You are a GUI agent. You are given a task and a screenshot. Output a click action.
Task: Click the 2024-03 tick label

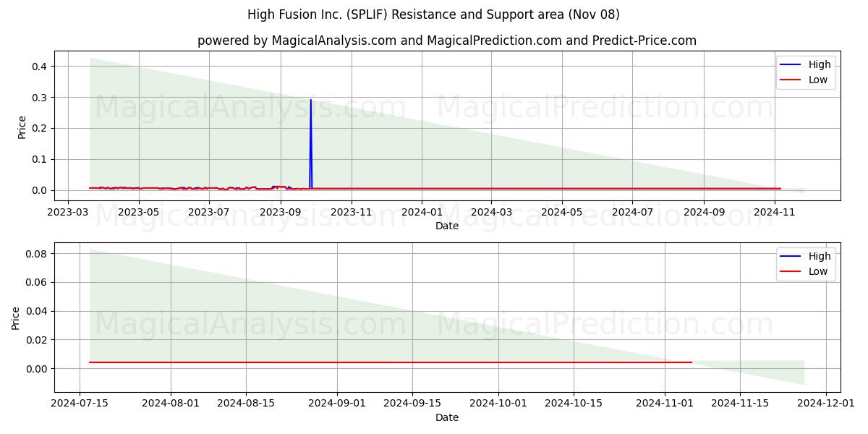[491, 213]
